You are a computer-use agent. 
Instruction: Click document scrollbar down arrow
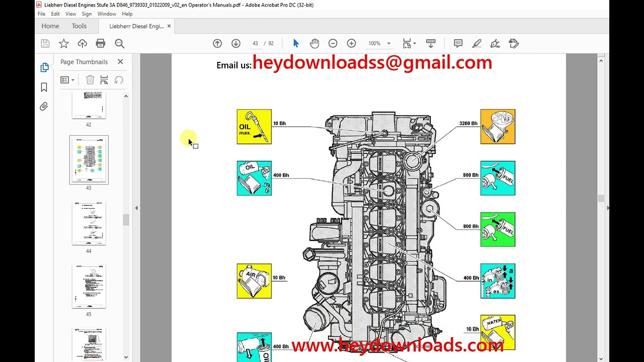601,358
